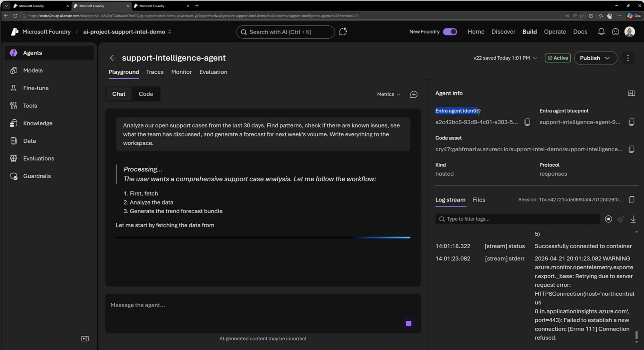
Task: Open notifications in the top bar
Action: tap(601, 31)
